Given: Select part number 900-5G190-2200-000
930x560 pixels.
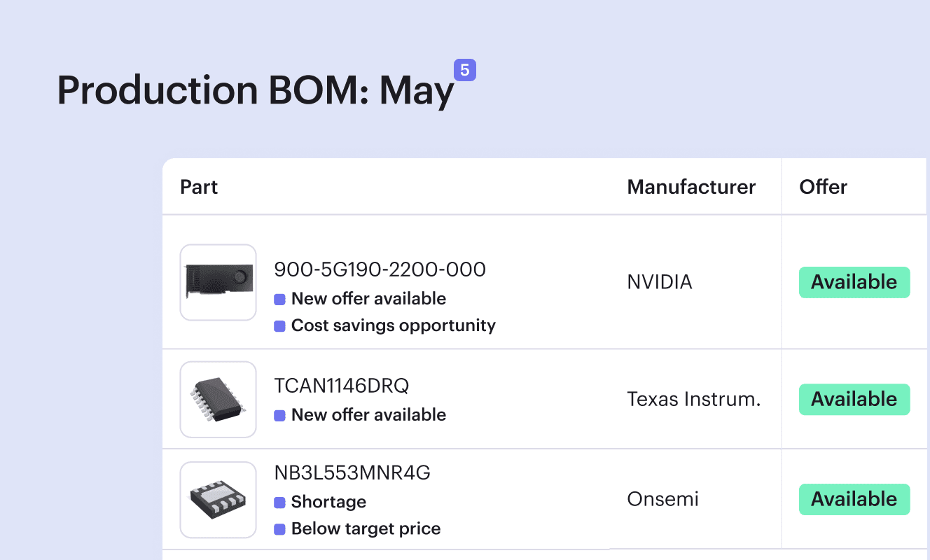Looking at the screenshot, I should (380, 269).
